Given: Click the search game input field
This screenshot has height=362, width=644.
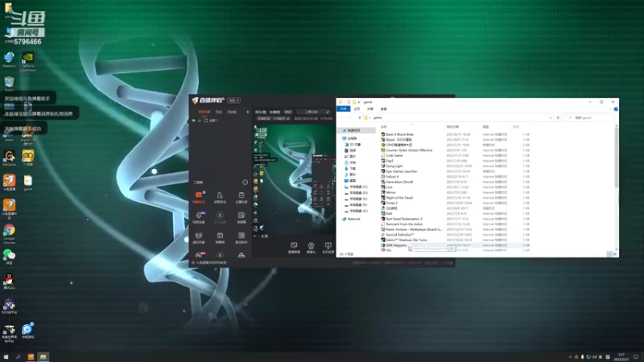Looking at the screenshot, I should (590, 117).
